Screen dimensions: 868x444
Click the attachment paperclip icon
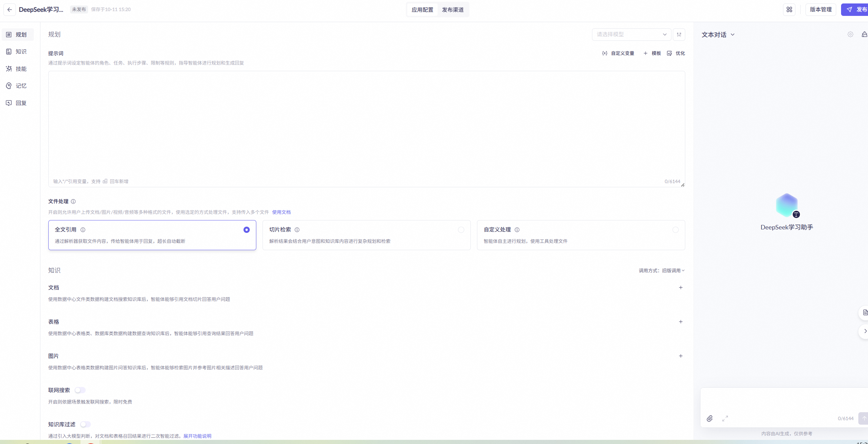click(x=709, y=418)
